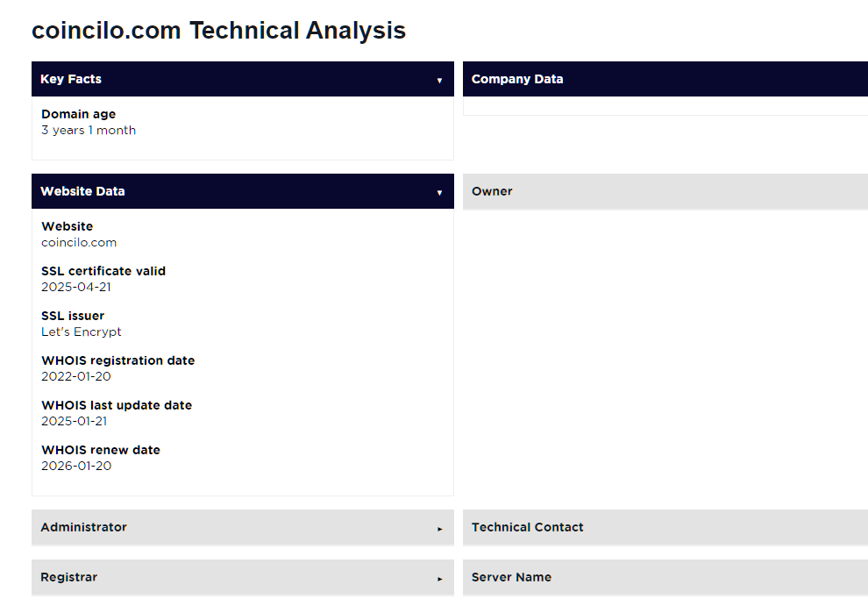868x613 pixels.
Task: Click the Registrar label text
Action: (x=69, y=577)
